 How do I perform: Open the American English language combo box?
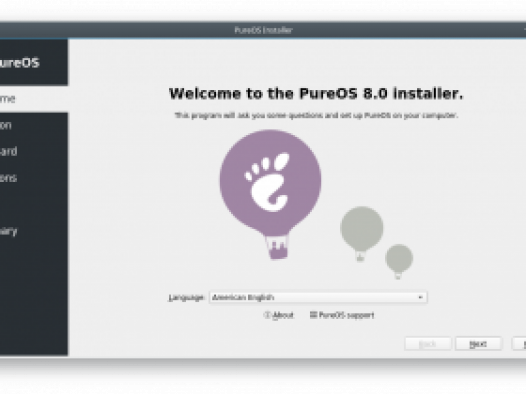pyautogui.click(x=318, y=297)
